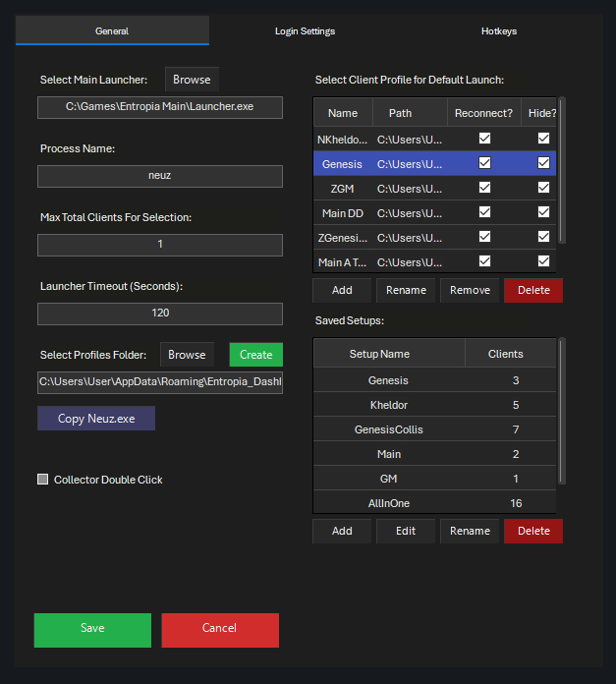616x684 pixels.
Task: Click the client profiles list scrollbar
Action: (562, 170)
